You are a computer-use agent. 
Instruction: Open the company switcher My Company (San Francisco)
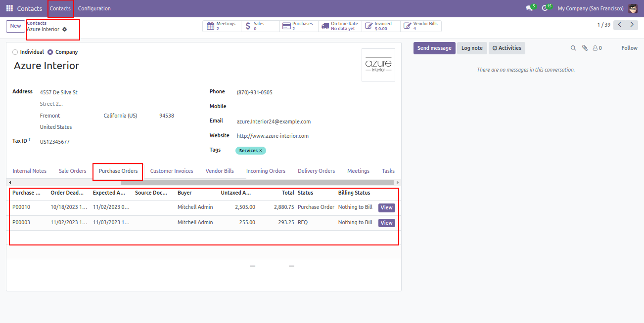point(590,8)
